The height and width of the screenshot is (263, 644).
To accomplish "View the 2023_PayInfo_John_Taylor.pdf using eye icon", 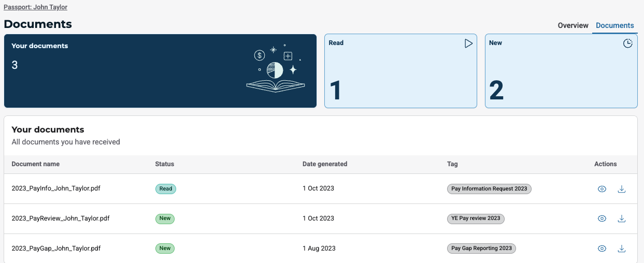I will tap(602, 189).
